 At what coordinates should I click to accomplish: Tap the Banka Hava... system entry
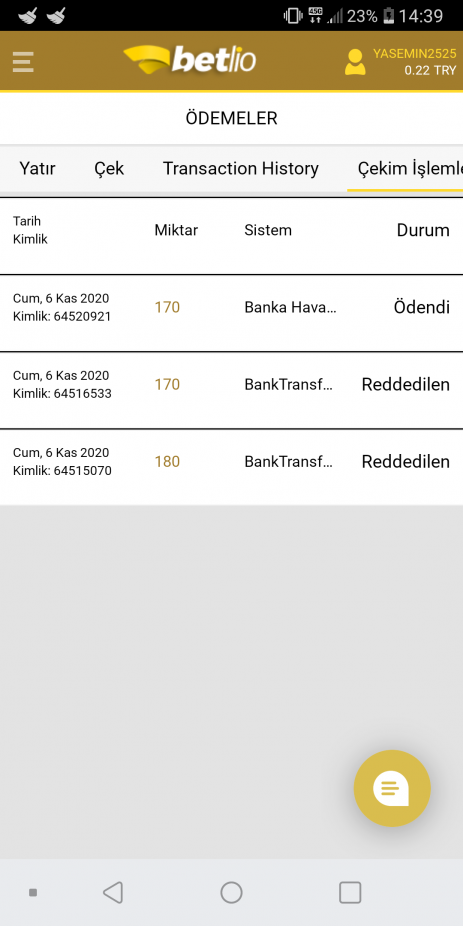coord(291,307)
